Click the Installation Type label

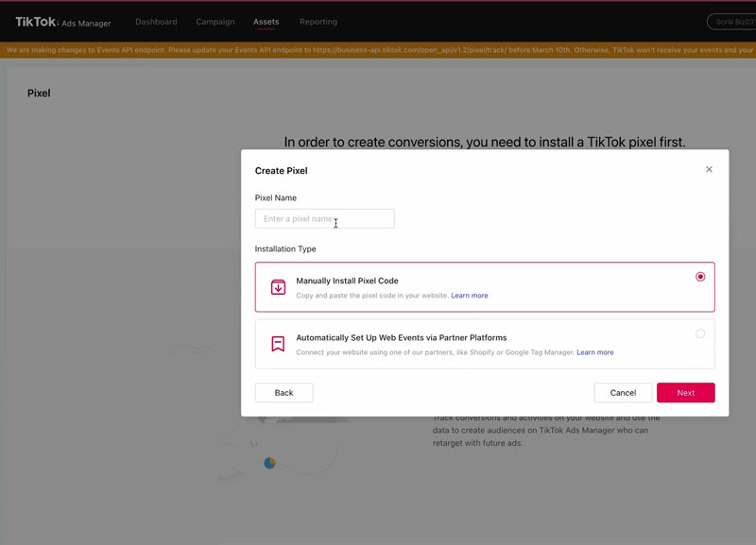[285, 249]
